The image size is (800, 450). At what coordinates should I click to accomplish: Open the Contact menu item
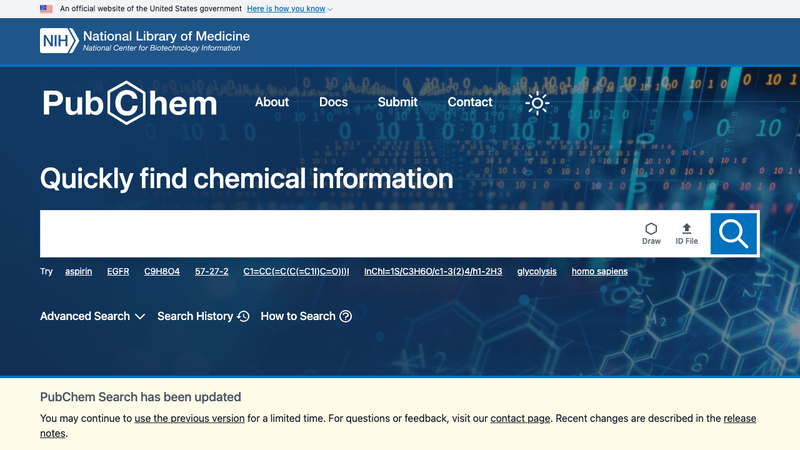pyautogui.click(x=470, y=102)
